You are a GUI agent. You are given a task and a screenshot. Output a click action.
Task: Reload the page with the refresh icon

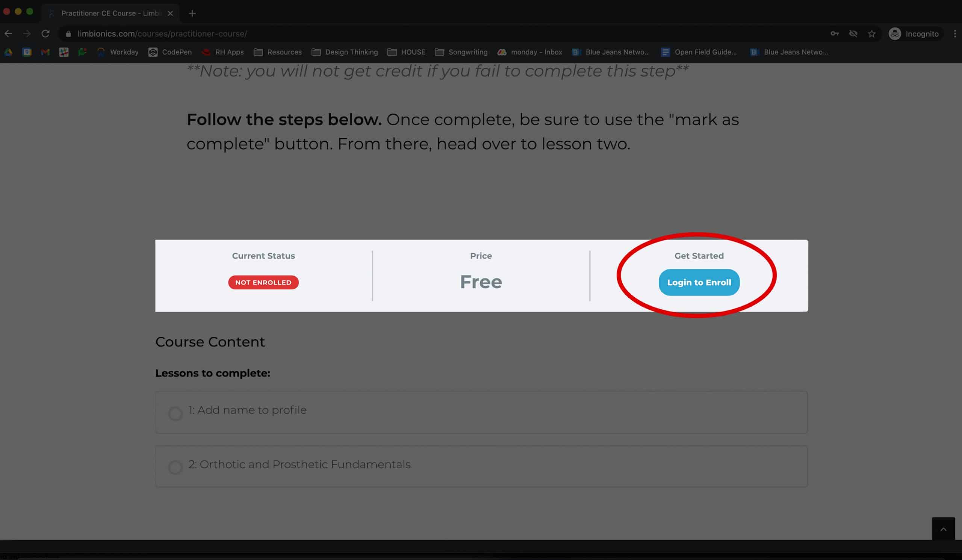coord(45,34)
